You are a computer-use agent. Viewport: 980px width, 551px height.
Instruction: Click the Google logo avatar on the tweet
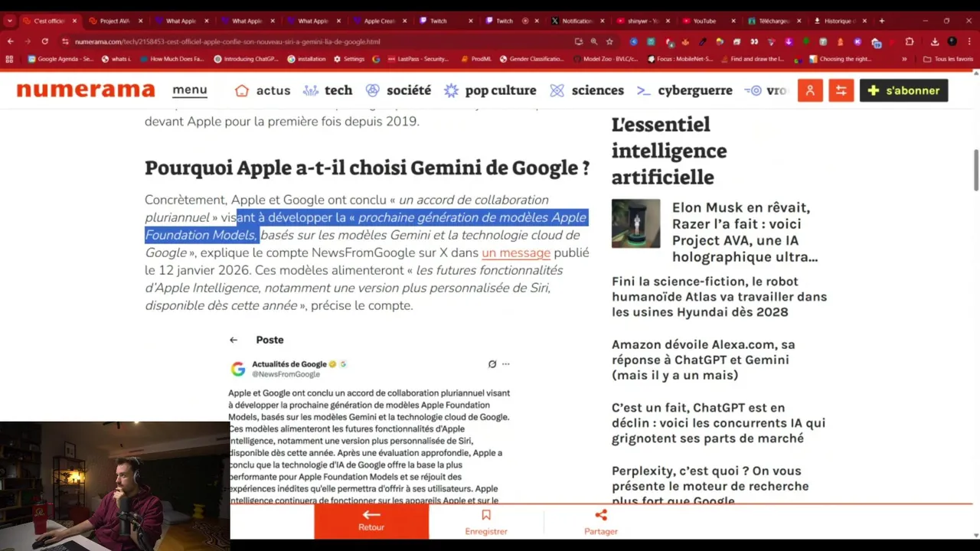238,369
